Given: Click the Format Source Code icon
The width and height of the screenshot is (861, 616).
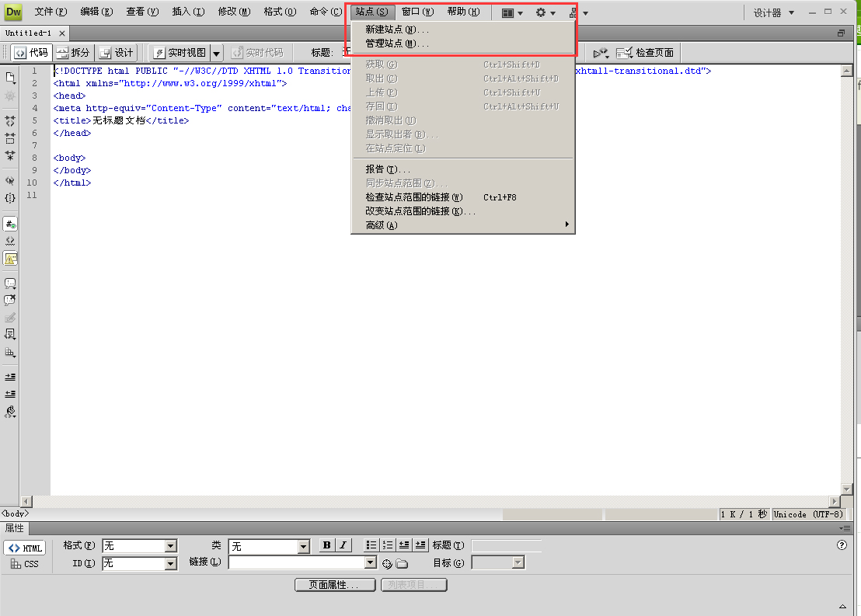Looking at the screenshot, I should [x=10, y=412].
